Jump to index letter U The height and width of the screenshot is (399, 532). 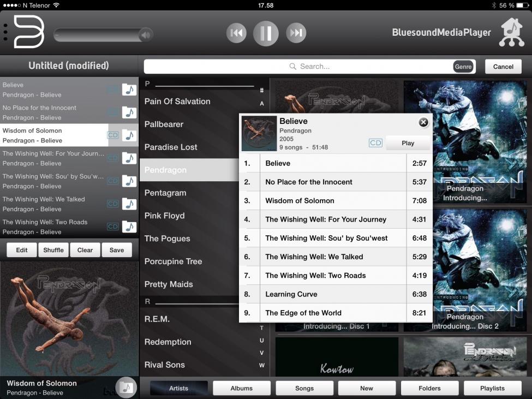[261, 340]
